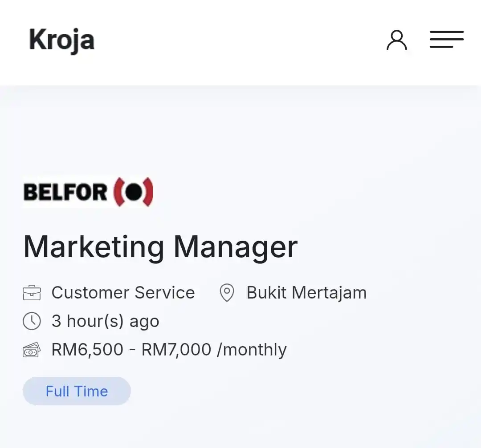
Task: Select the Bukit Mertajam location text
Action: click(307, 292)
